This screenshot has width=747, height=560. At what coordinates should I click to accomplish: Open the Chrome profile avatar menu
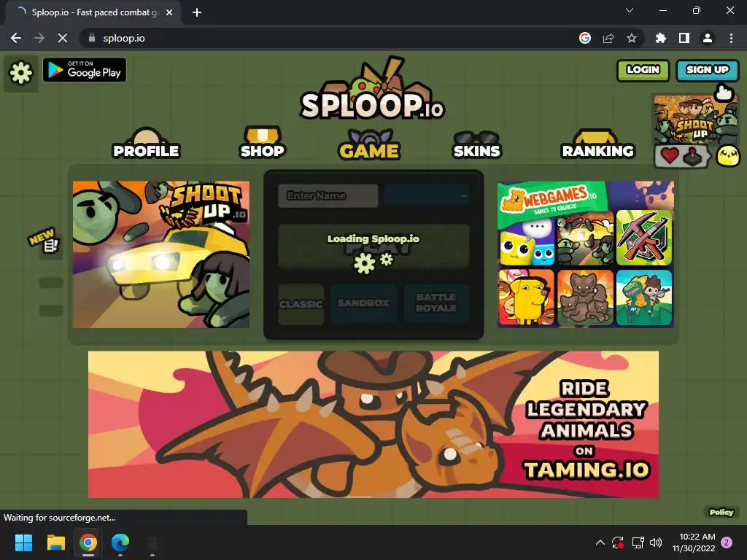coord(708,38)
